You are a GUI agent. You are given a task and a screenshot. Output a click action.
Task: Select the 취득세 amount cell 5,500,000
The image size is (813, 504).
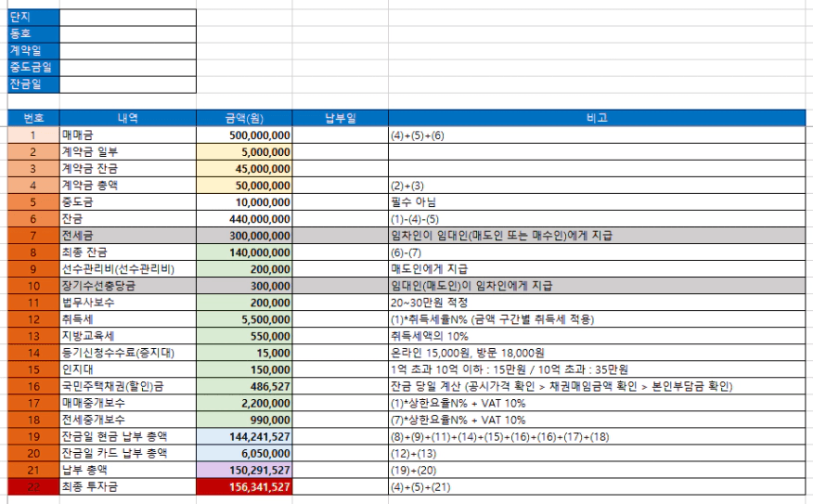[x=245, y=319]
